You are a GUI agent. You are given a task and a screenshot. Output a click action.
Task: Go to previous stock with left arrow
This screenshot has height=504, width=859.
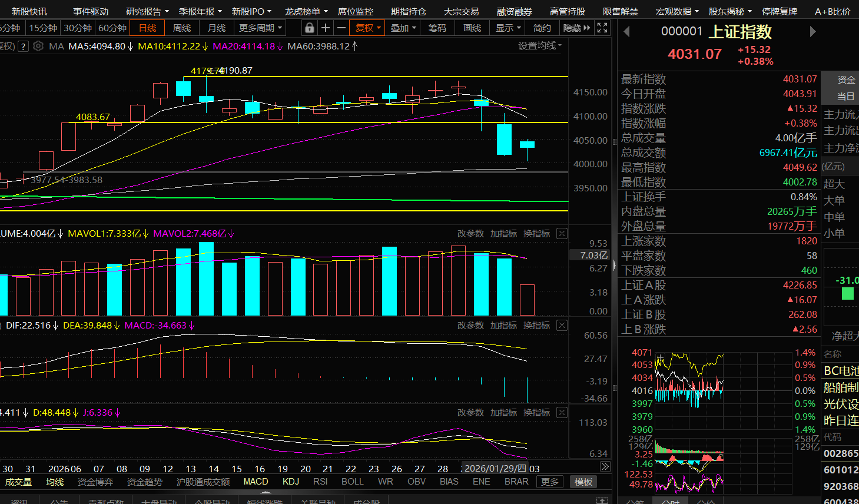coord(626,32)
